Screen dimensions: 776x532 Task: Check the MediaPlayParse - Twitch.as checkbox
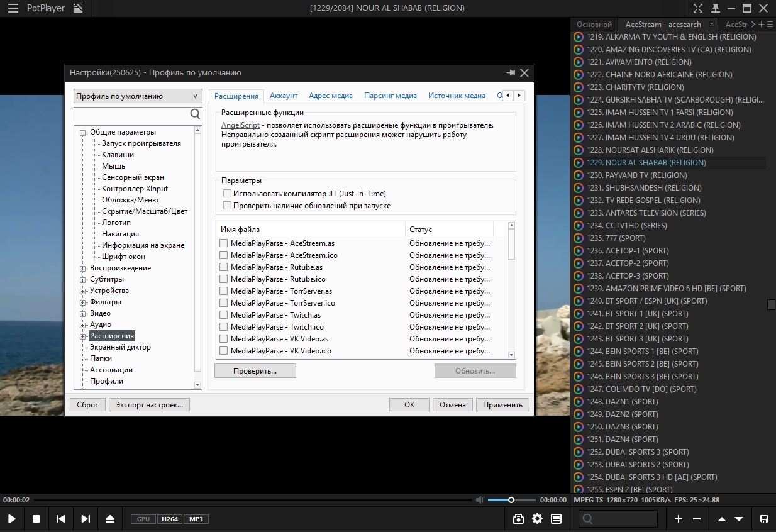[x=223, y=315]
